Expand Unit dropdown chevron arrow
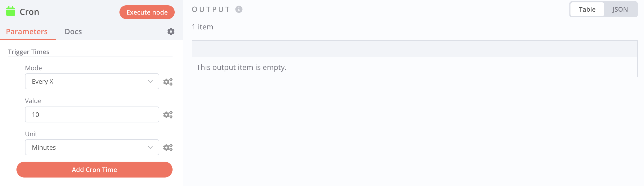The height and width of the screenshot is (186, 644). point(150,147)
